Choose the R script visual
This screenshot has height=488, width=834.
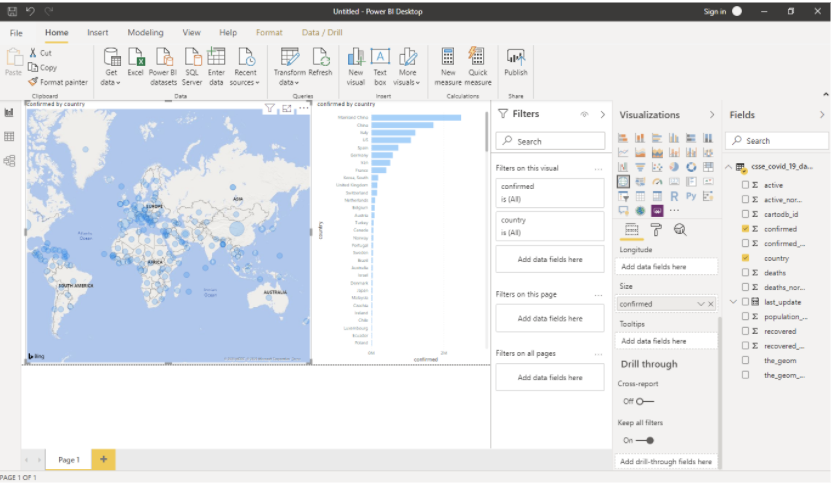(674, 196)
